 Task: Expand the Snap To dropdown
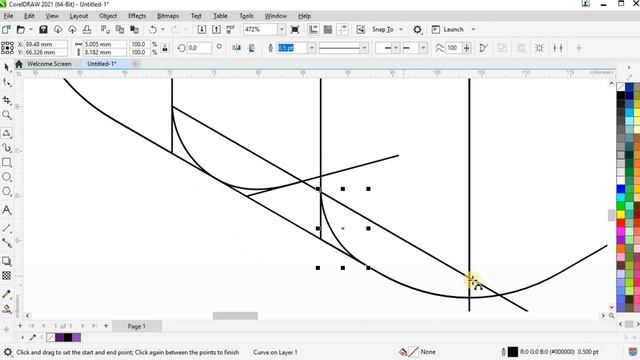[x=401, y=29]
